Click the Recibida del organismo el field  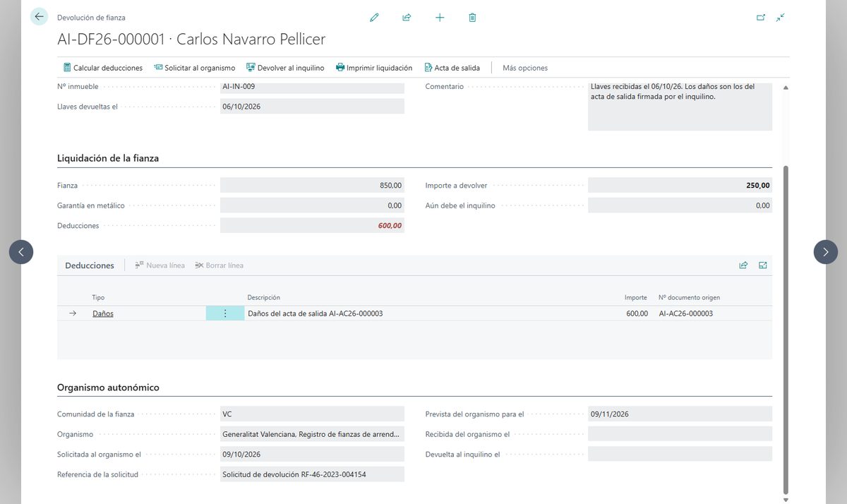point(680,434)
